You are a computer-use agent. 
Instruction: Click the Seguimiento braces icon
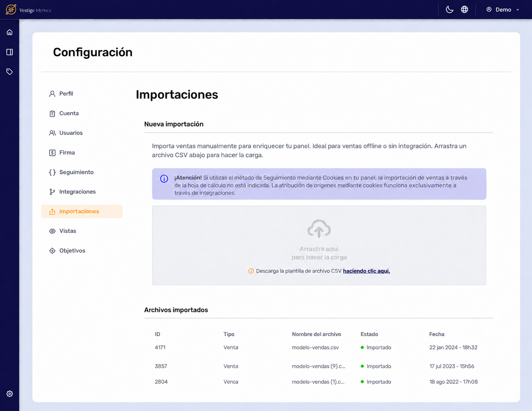pos(52,172)
